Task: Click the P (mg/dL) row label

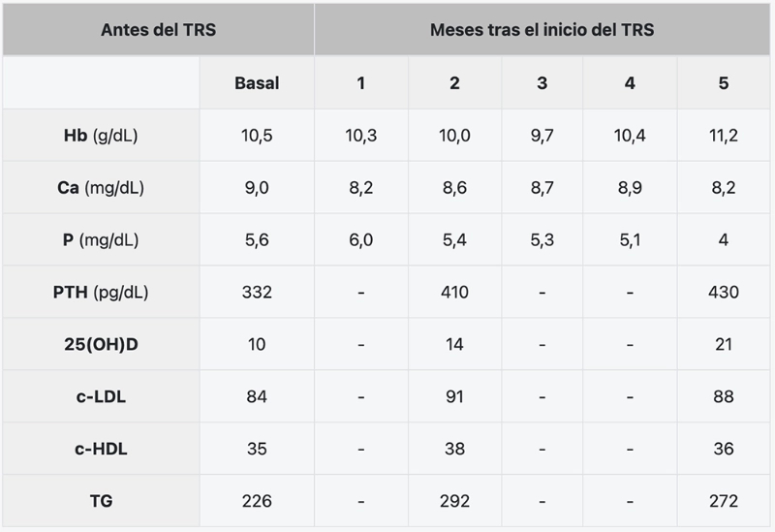Action: [101, 239]
